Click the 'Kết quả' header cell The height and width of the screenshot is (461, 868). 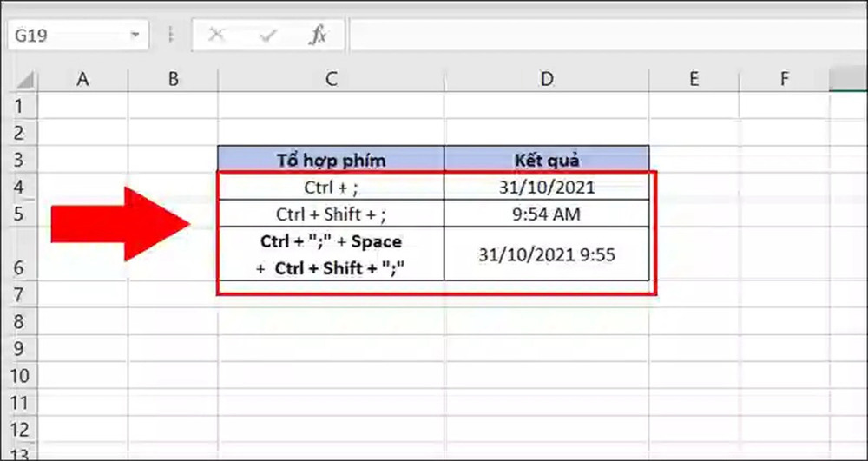546,160
